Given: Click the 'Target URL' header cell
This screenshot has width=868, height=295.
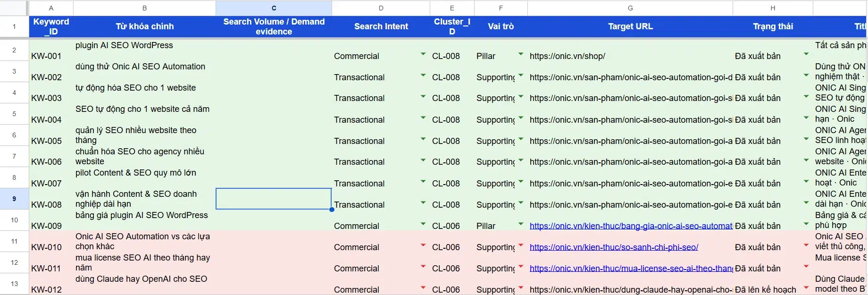Looking at the screenshot, I should (x=630, y=26).
